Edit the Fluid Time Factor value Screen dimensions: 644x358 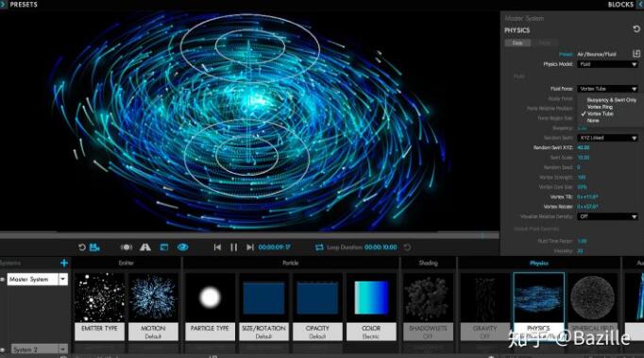tap(582, 241)
